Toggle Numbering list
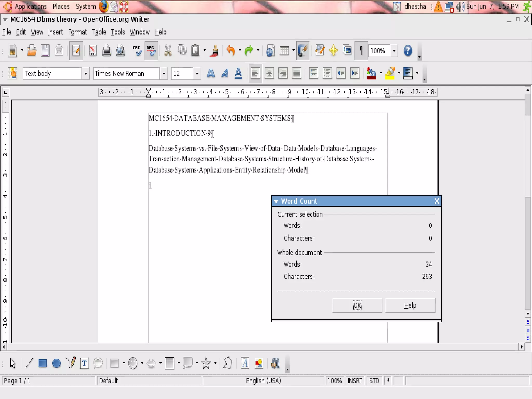Viewport: 532px width, 399px height. 314,73
